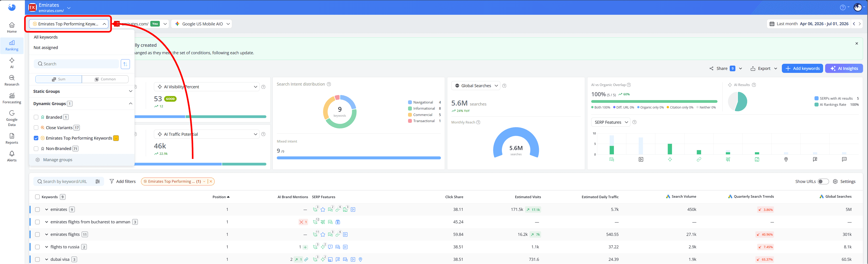The image size is (868, 264).
Task: Show help for Global Searches card
Action: click(x=504, y=86)
